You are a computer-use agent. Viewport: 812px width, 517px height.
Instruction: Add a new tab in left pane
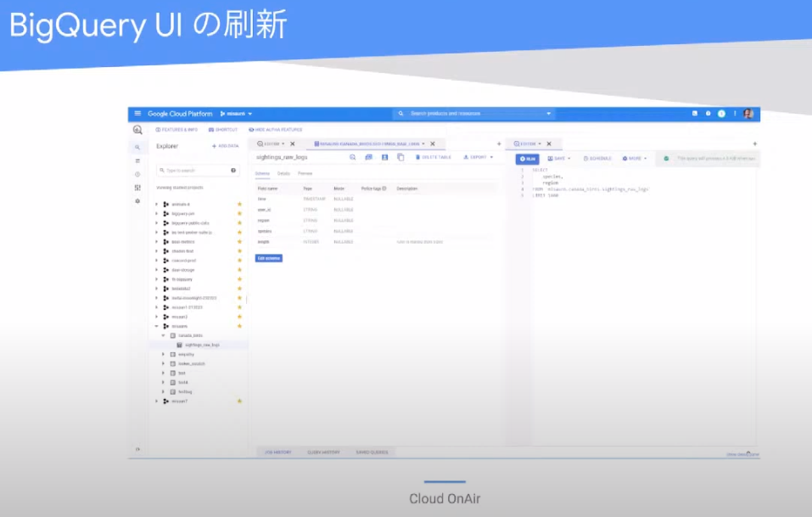pos(499,144)
